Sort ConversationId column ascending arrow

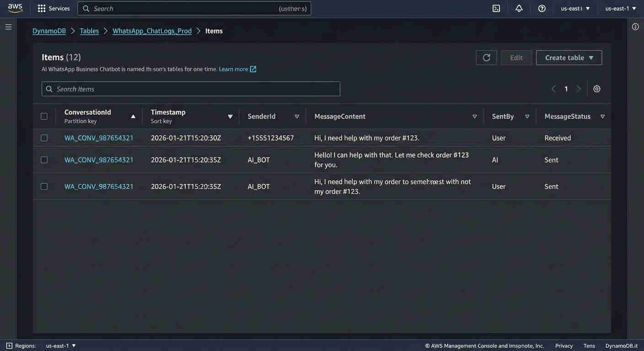point(133,117)
